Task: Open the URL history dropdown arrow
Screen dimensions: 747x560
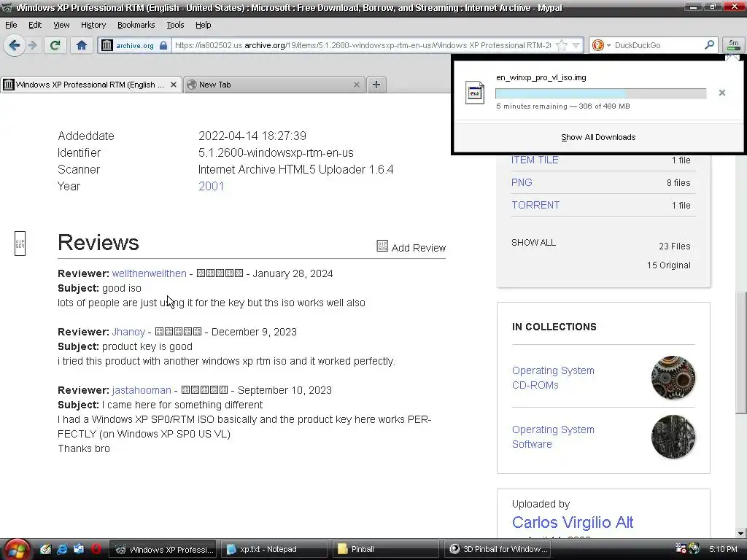Action: tap(576, 45)
